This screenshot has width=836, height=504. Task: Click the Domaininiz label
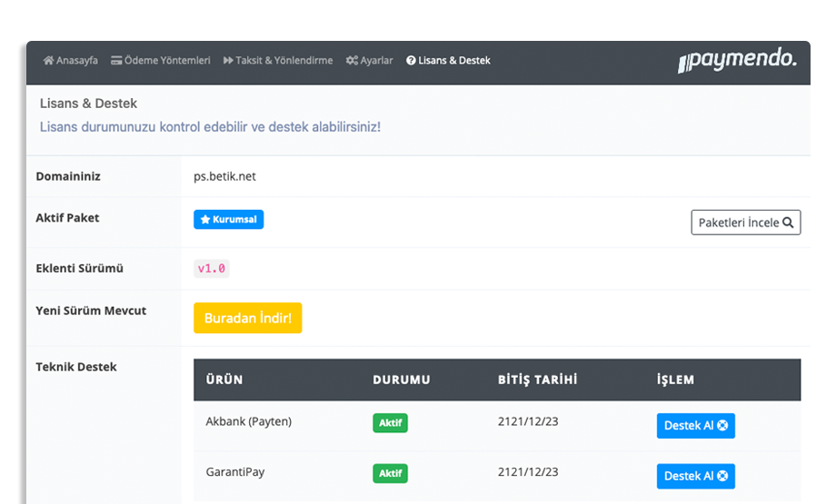[68, 176]
